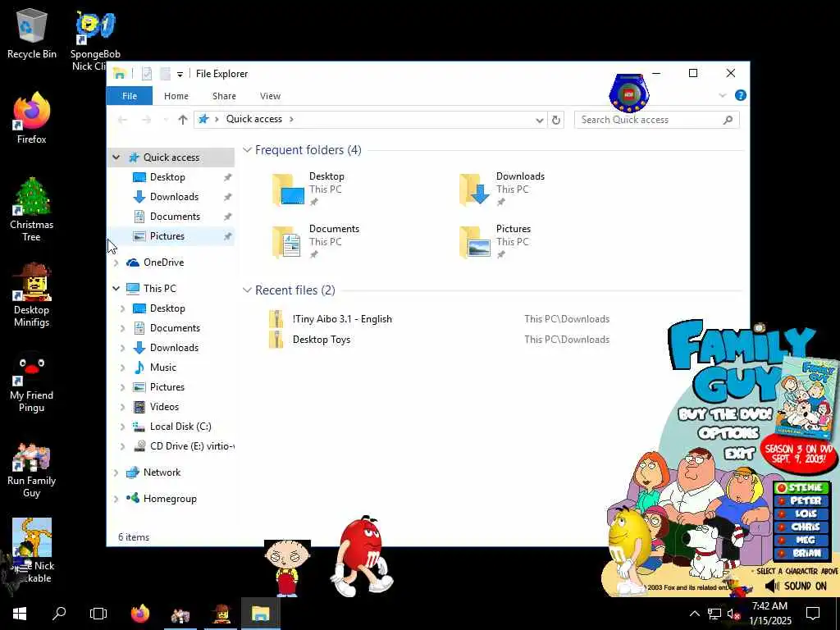The image size is (840, 630).
Task: Select Chris in the Family Guy character list
Action: pyautogui.click(x=801, y=527)
